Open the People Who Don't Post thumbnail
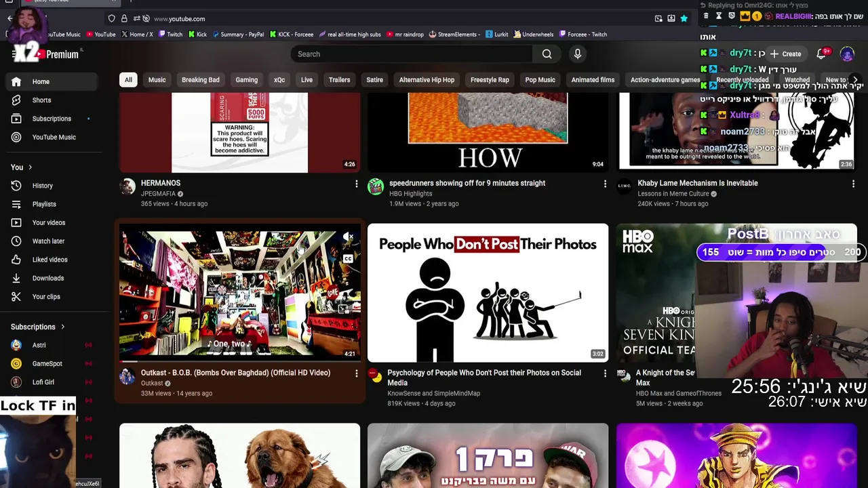Screen dimensions: 868x488 pos(488,293)
